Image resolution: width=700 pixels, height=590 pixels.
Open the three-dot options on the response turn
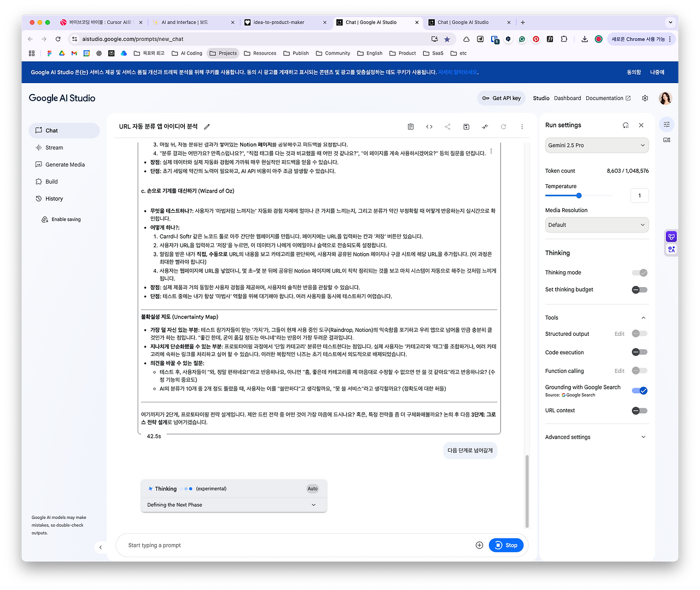pyautogui.click(x=491, y=151)
